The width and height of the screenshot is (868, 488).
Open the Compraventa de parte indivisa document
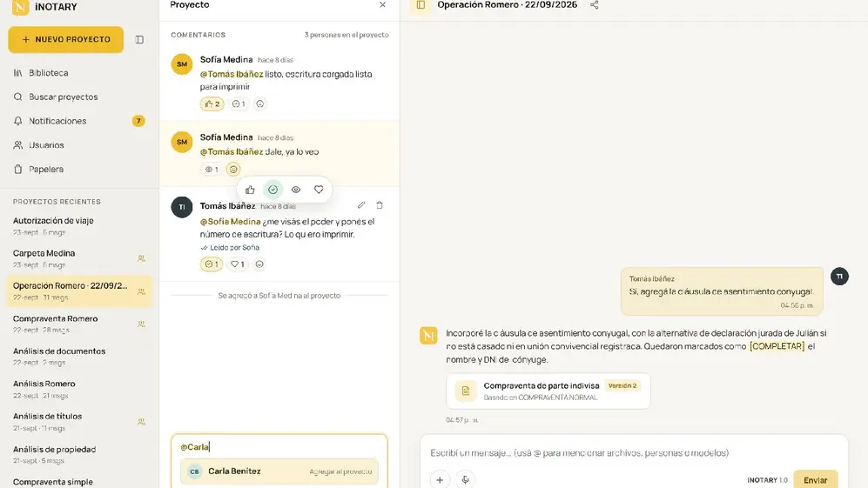pos(548,391)
